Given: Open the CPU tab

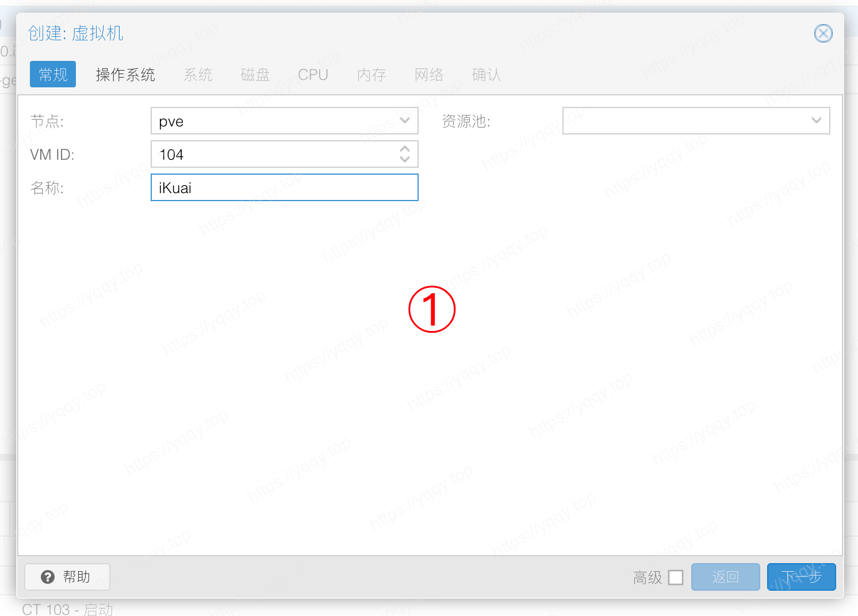Looking at the screenshot, I should 313,75.
